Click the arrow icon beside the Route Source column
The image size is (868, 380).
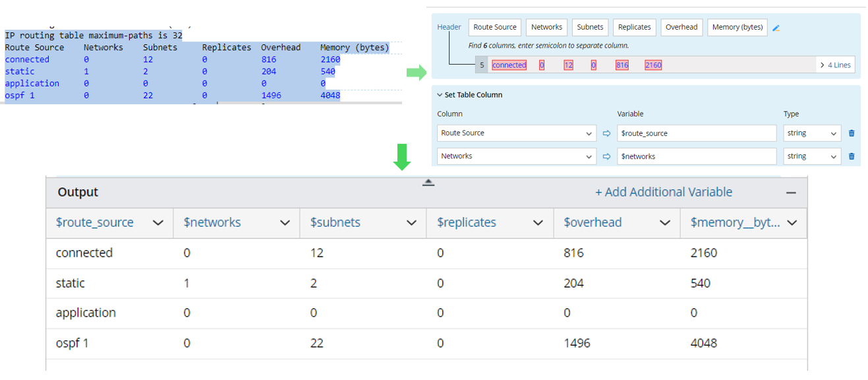[607, 133]
